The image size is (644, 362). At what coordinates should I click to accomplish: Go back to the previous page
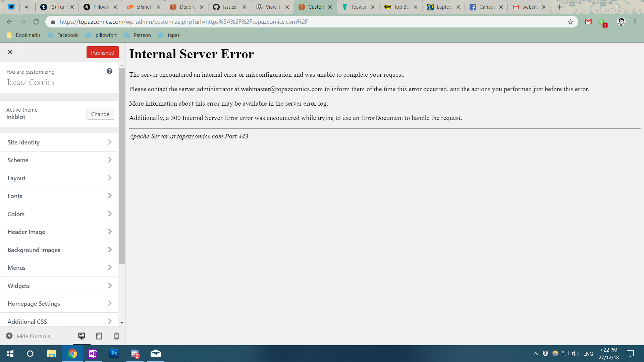point(9,22)
